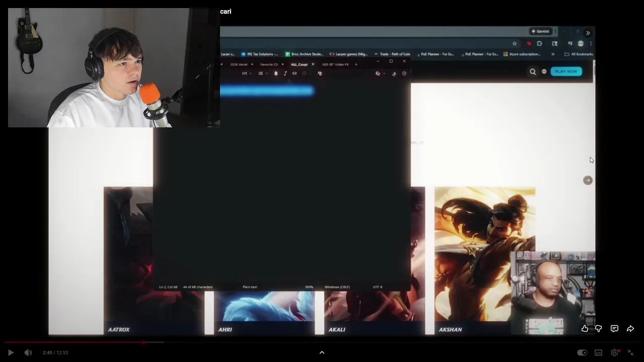Share the video

pyautogui.click(x=630, y=328)
